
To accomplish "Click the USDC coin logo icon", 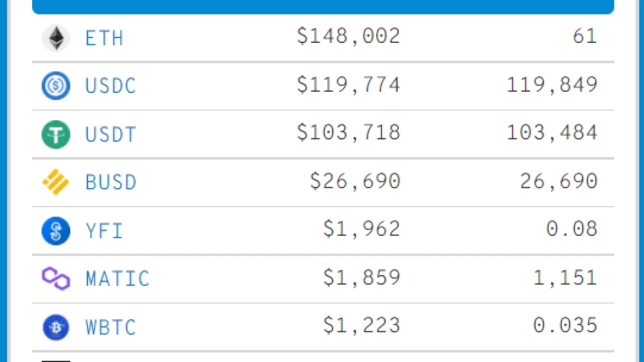I will (56, 86).
